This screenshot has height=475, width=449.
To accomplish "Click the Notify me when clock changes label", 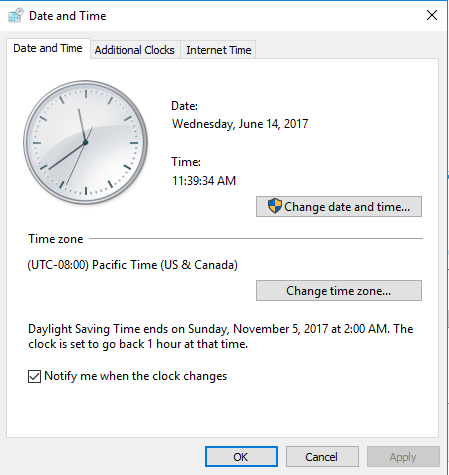I will coord(135,376).
